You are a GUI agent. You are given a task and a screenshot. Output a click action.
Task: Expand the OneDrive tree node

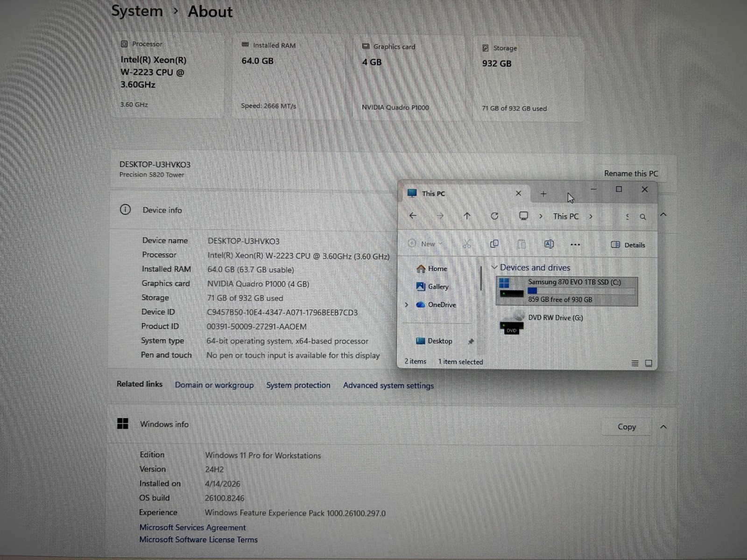pyautogui.click(x=407, y=305)
